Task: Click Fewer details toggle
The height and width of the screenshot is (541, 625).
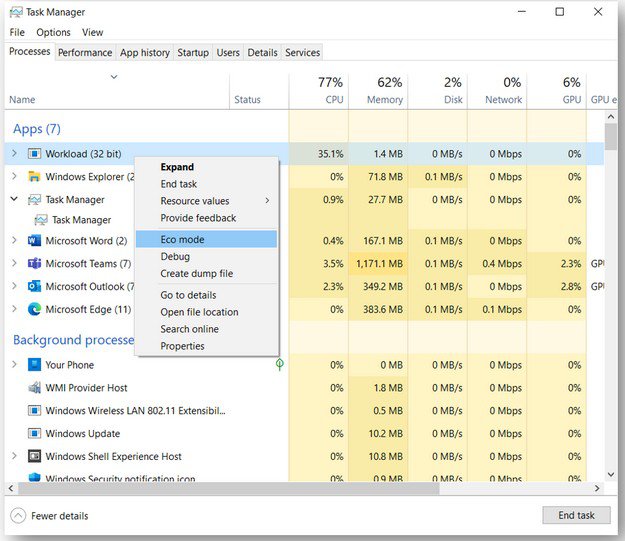Action: (58, 516)
